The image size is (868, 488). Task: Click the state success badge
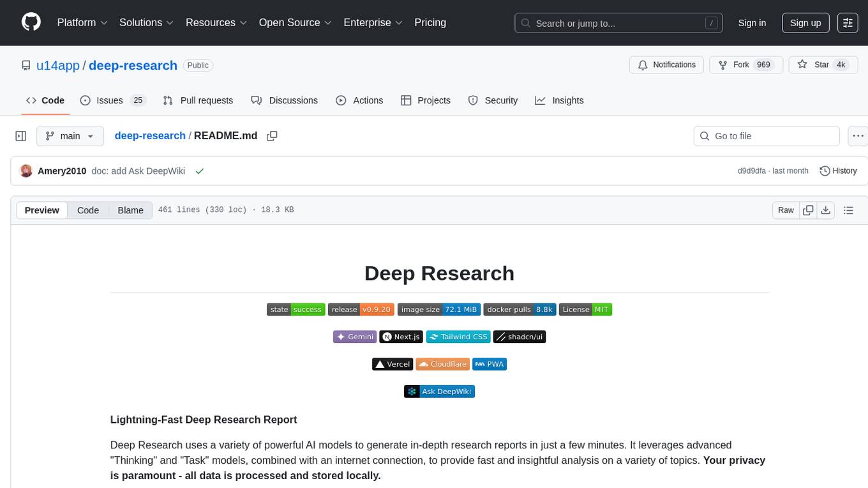coord(296,309)
